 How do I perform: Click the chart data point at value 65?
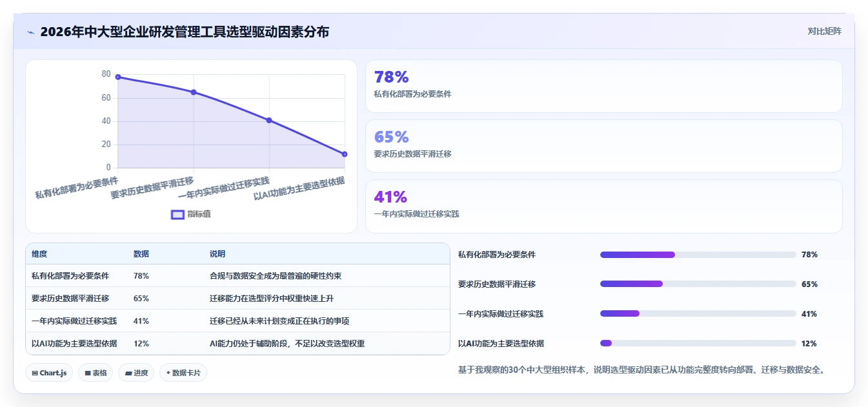(x=194, y=92)
